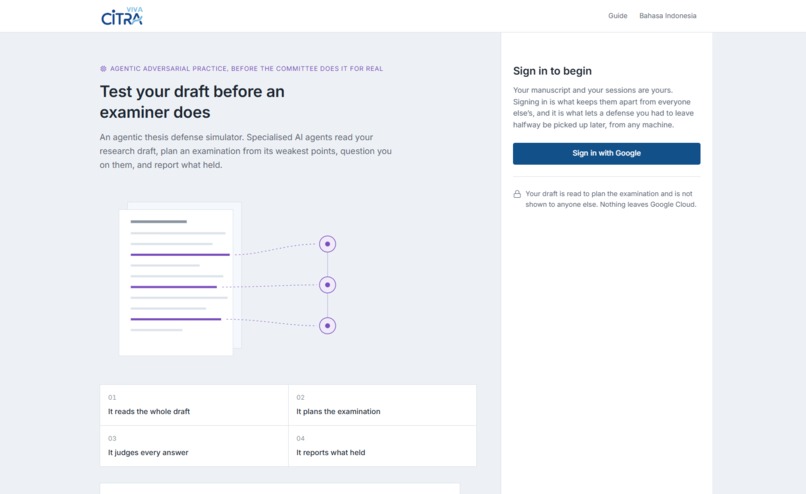Click the purple gear icon beside the tagline
The height and width of the screenshot is (494, 806).
click(103, 68)
